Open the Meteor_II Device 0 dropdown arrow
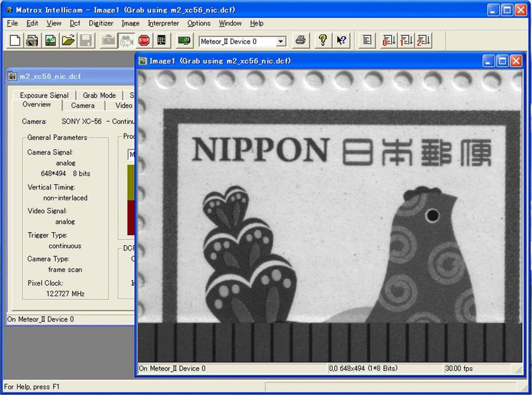This screenshot has width=532, height=395. [281, 42]
